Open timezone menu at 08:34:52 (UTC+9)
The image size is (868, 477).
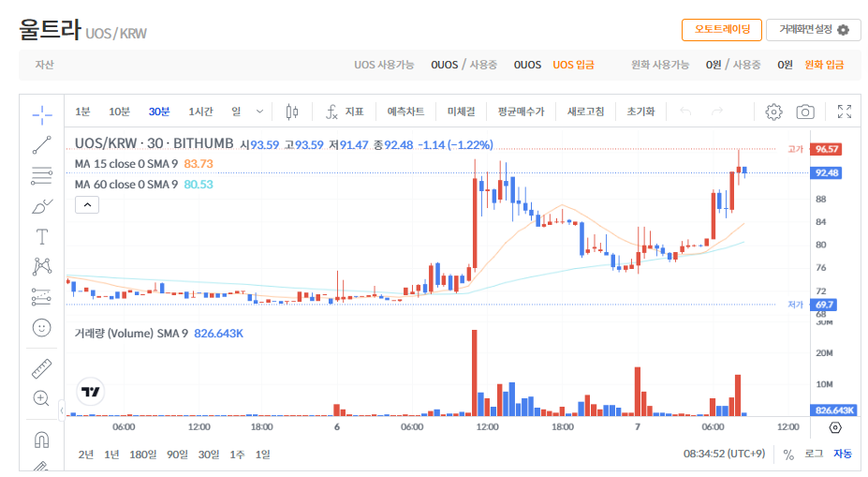[x=724, y=454]
